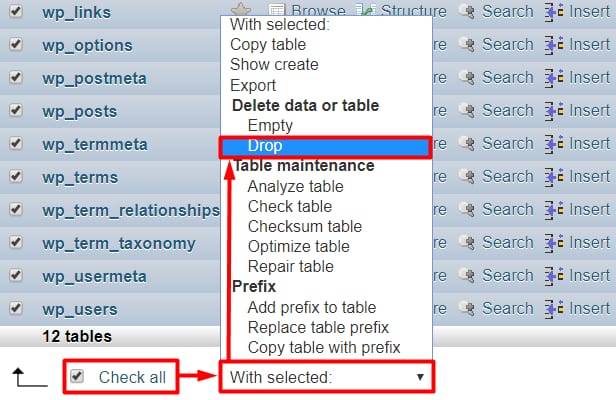Click the Insert text link for wp_termmeta
Viewport: 616px width, 400px height.
click(x=589, y=144)
